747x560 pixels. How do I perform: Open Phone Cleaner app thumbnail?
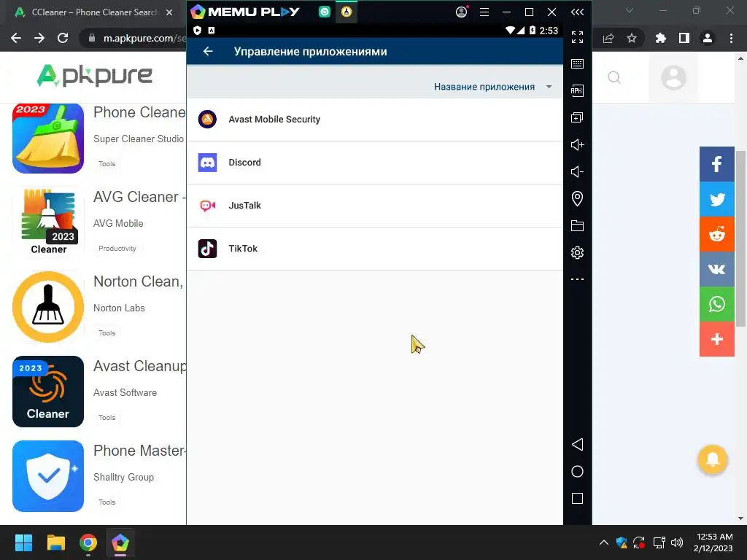coord(48,138)
